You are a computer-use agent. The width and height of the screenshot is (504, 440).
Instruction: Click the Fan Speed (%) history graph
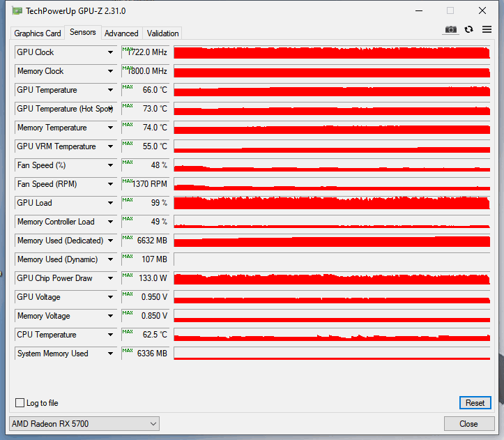pos(332,165)
